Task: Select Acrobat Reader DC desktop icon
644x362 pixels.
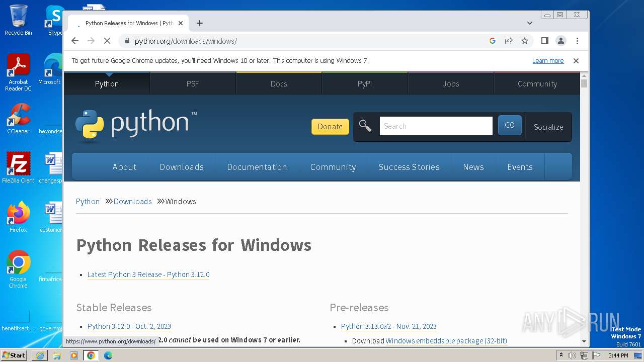Action: pos(18,73)
